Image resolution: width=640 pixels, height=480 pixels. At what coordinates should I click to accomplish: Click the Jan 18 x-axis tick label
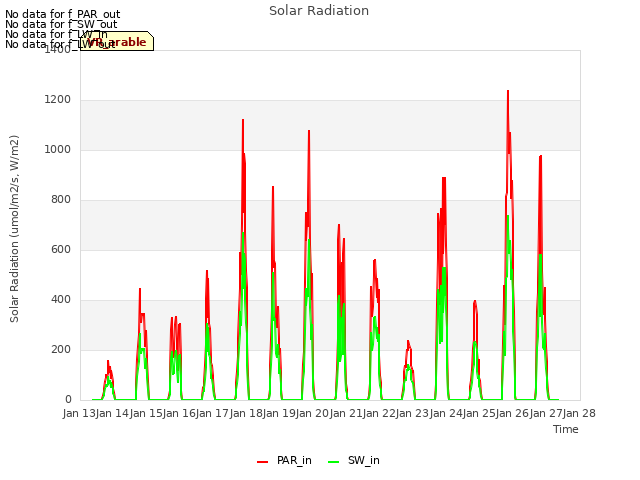(x=246, y=413)
